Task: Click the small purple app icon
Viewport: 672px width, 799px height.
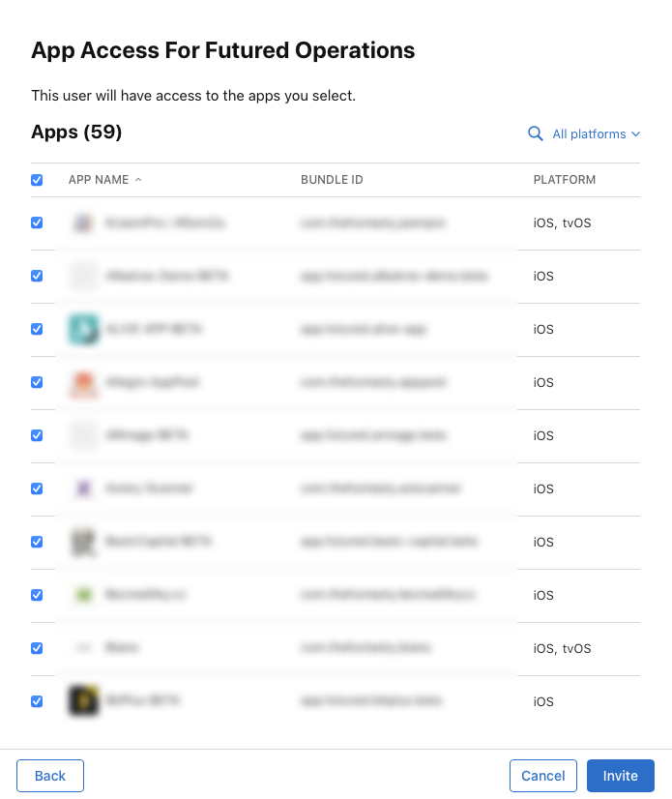Action: point(83,488)
